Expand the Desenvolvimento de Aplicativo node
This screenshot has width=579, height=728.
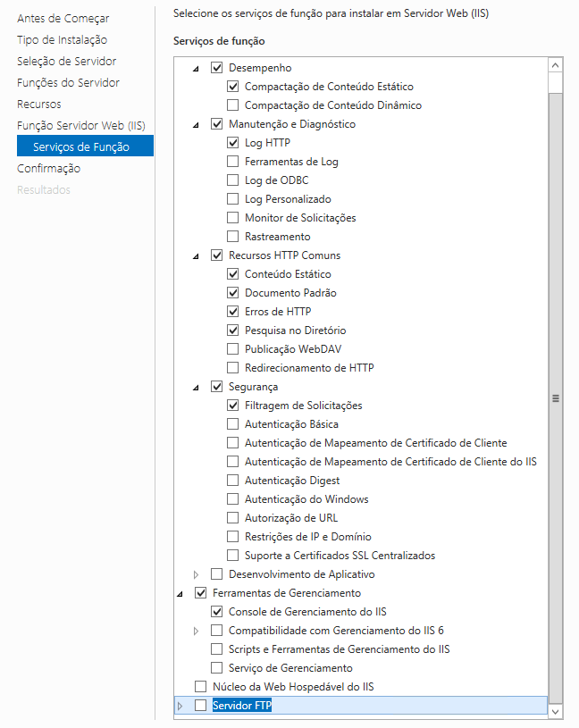tap(197, 574)
